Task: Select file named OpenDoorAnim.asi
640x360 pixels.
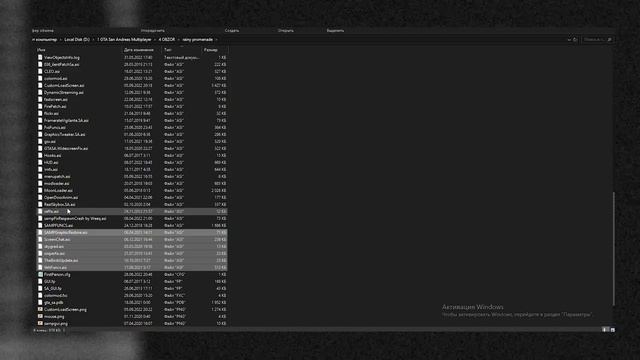Action: click(61, 198)
